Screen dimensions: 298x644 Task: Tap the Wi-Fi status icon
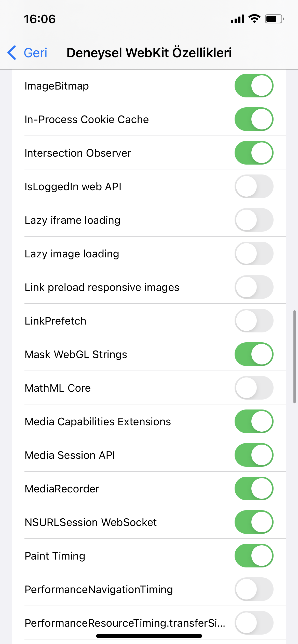click(x=254, y=19)
